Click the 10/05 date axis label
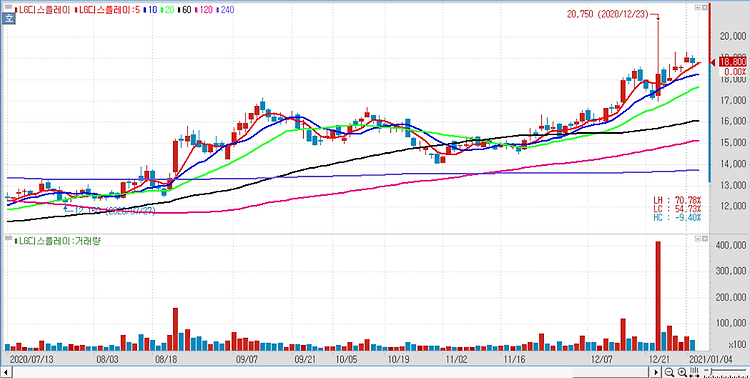The height and width of the screenshot is (378, 750). (x=346, y=359)
